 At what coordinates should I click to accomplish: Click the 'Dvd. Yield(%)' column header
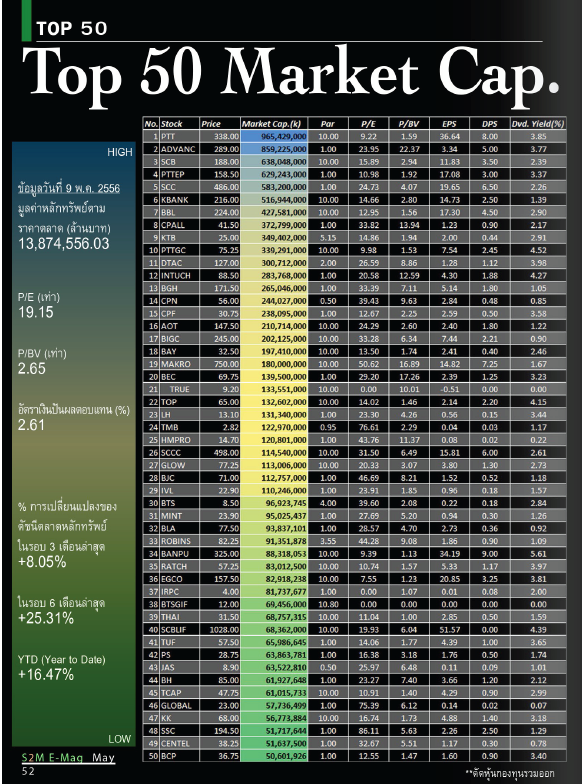coord(538,124)
